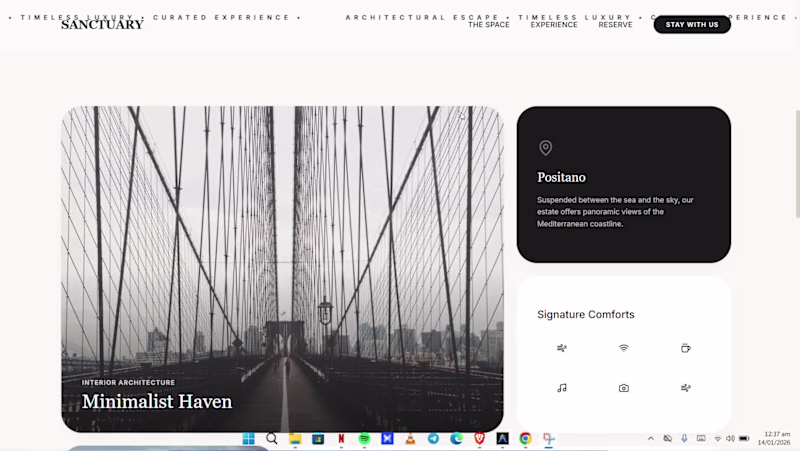Click the microphone tray icon
Screen dimensions: 800x451
point(684,438)
